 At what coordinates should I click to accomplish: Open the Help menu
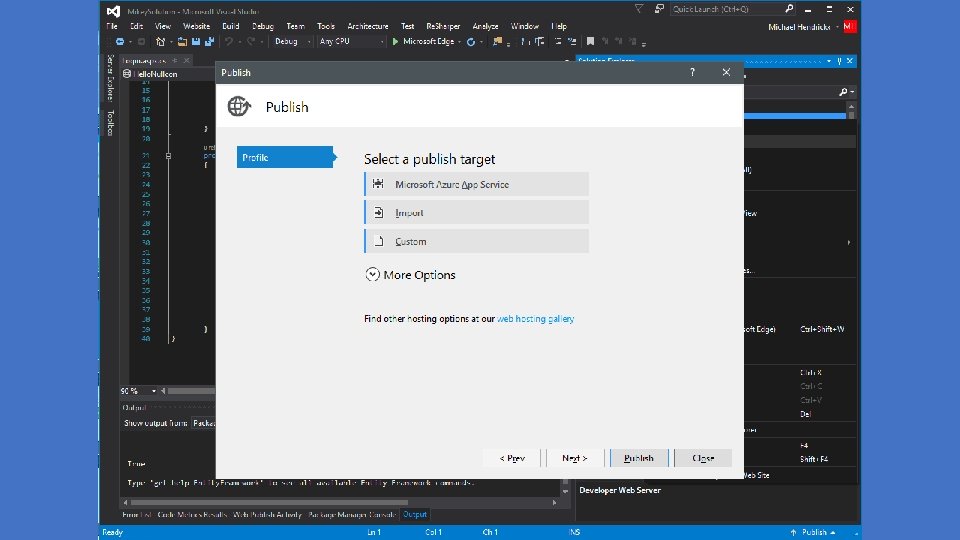pyautogui.click(x=559, y=26)
